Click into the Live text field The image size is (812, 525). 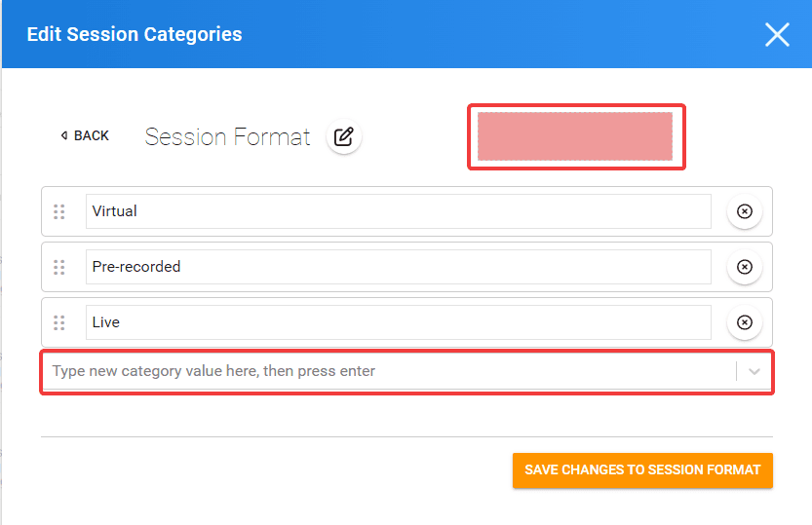[399, 322]
